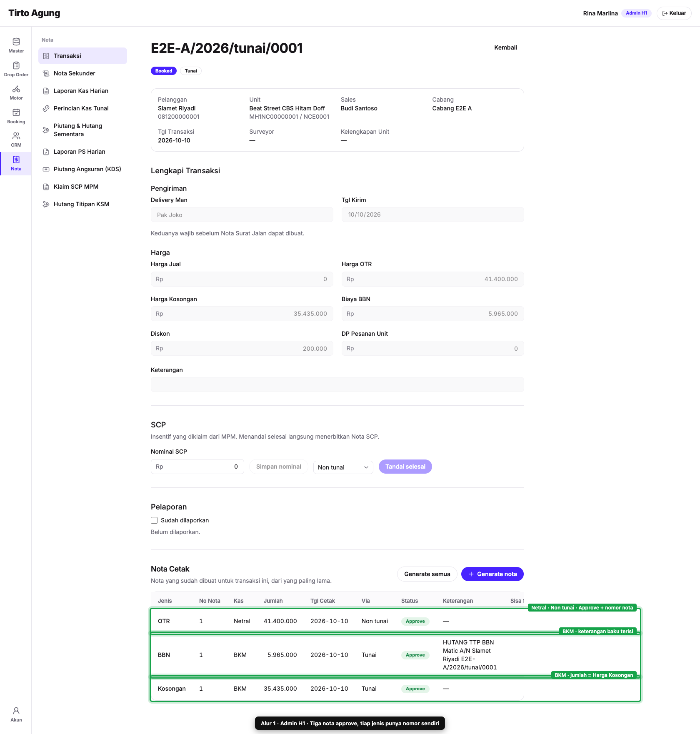The width and height of the screenshot is (700, 734).
Task: Click the Transaksi menu item
Action: point(82,56)
